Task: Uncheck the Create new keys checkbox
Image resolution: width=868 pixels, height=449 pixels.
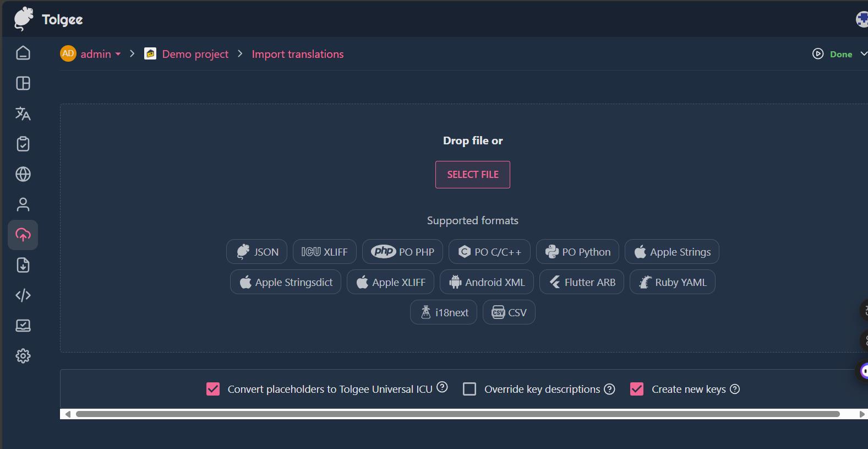Action: [x=637, y=389]
